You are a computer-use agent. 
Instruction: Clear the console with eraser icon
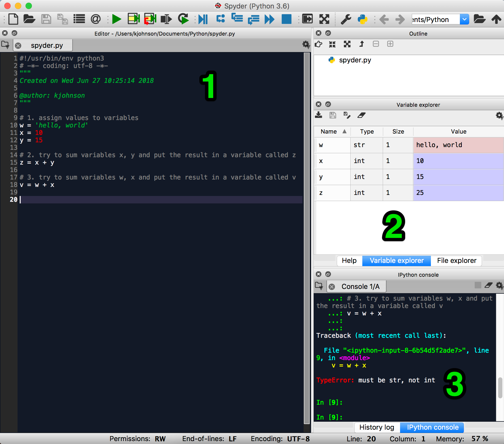pos(489,285)
